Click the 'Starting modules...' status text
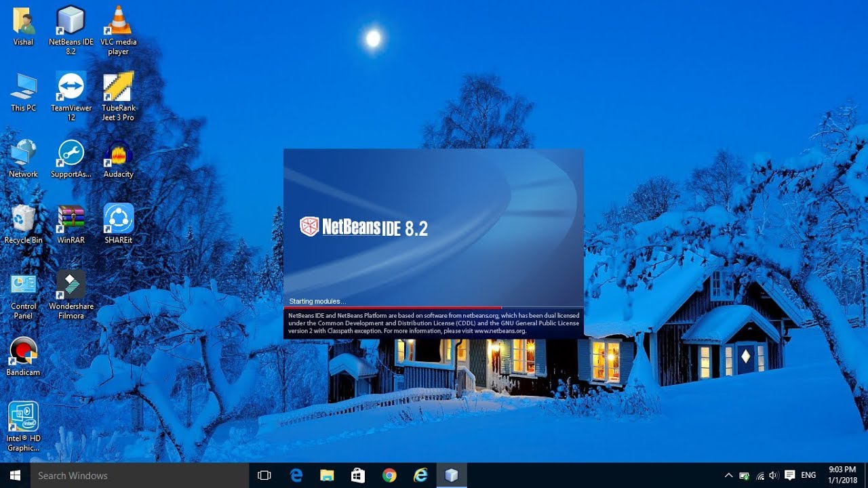 (317, 301)
